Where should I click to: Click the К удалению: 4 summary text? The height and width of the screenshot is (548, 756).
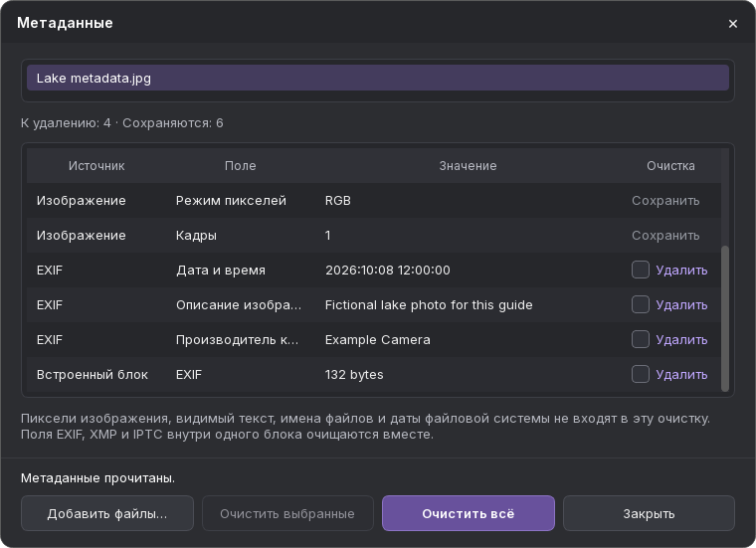click(x=66, y=123)
